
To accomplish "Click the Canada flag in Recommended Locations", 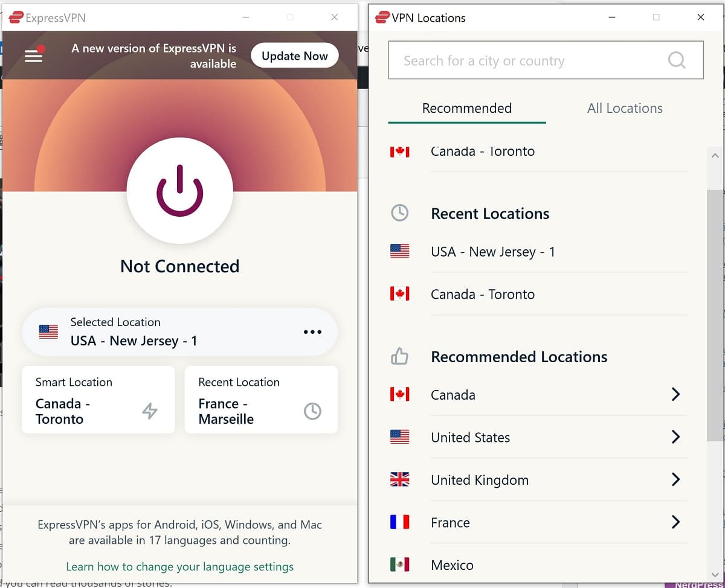I will tap(399, 395).
